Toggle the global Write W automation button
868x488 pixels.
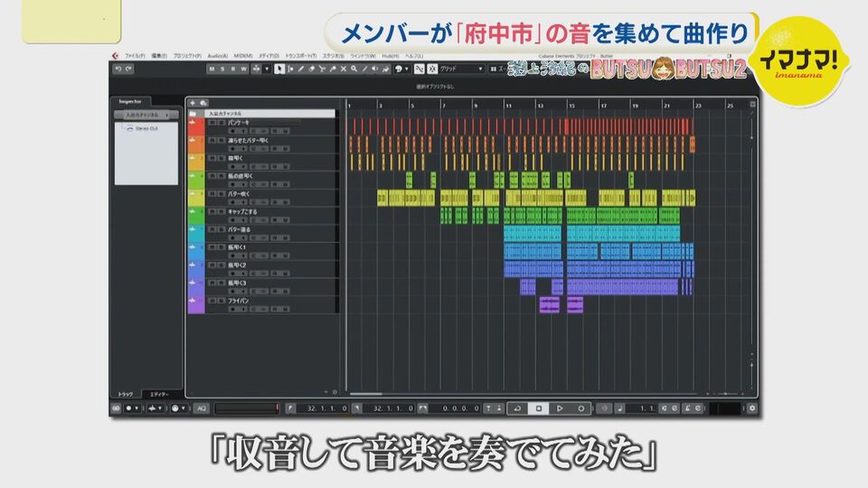tap(243, 70)
